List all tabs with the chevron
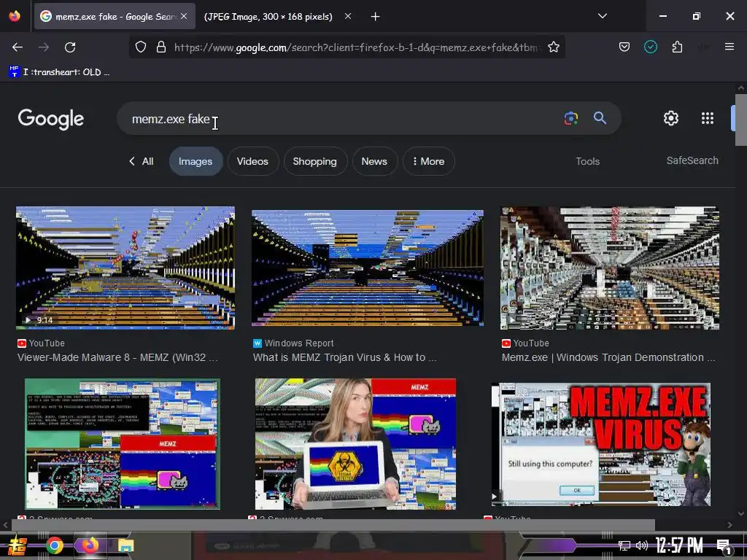This screenshot has width=747, height=560. 602,16
